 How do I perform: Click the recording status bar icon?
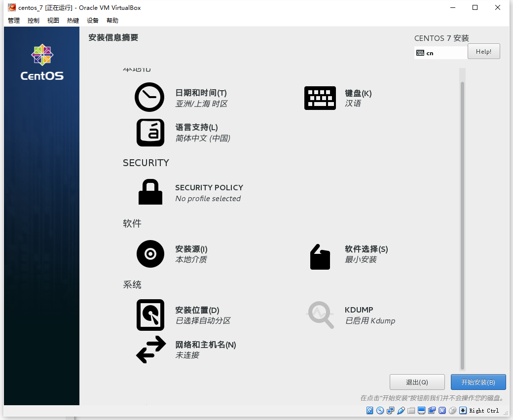tap(432, 411)
